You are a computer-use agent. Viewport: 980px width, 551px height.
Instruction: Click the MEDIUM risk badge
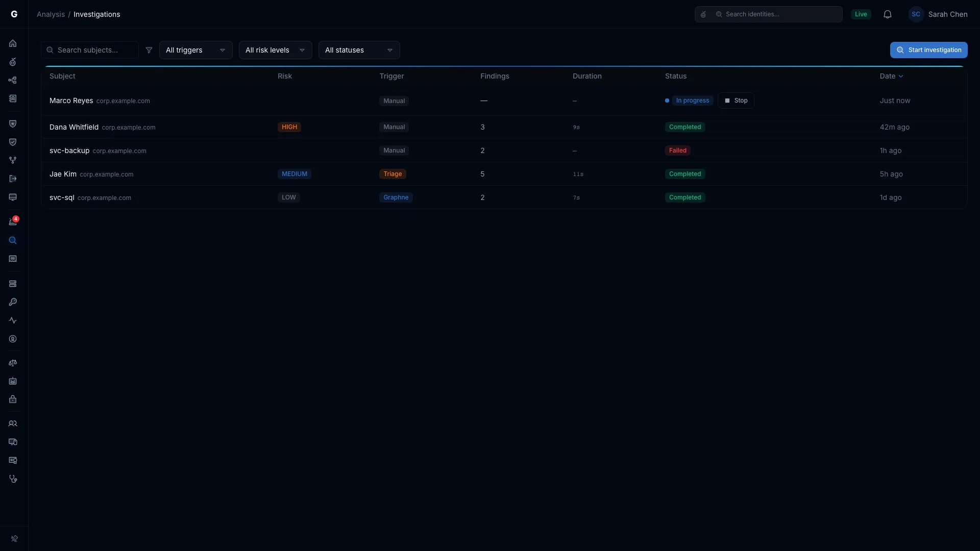click(295, 174)
